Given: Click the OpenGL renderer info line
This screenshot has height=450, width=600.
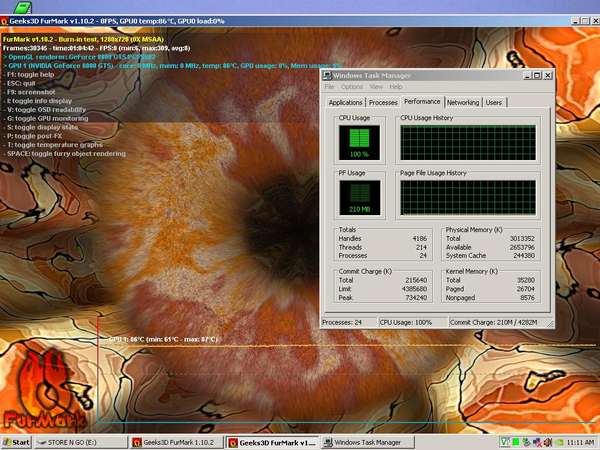Looking at the screenshot, I should [80, 57].
